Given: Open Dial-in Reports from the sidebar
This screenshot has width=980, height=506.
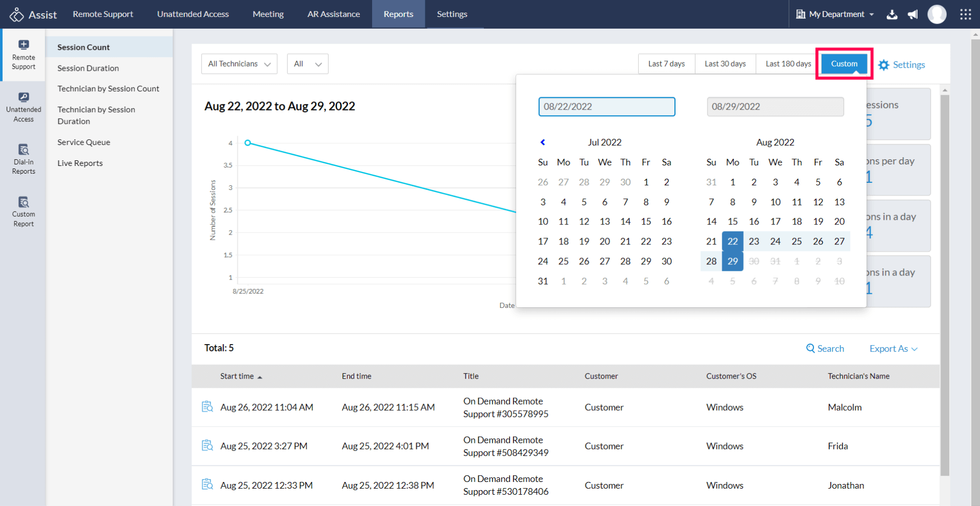Looking at the screenshot, I should click(x=24, y=159).
